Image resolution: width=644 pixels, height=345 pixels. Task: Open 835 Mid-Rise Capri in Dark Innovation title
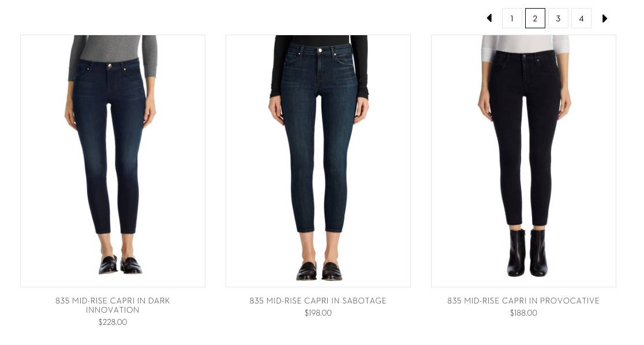(113, 305)
